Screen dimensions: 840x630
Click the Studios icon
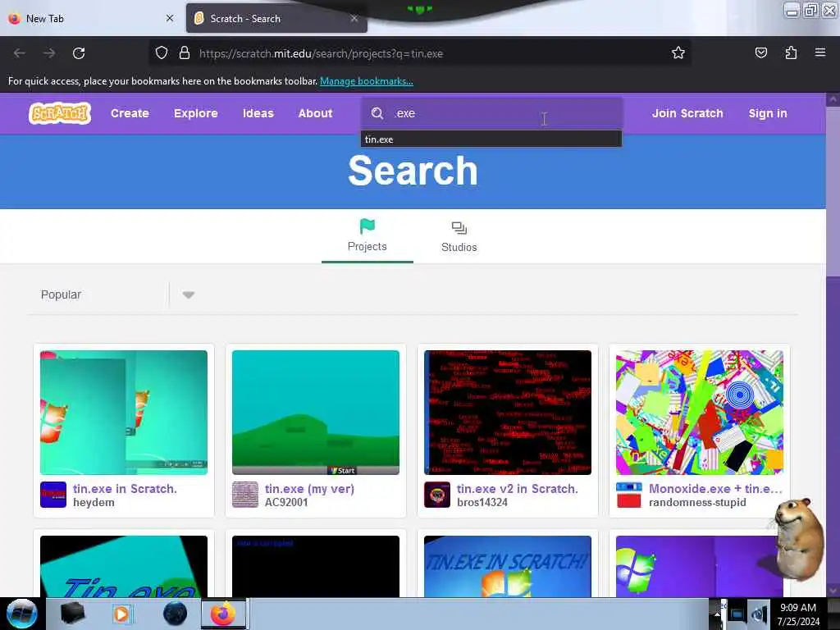point(459,228)
